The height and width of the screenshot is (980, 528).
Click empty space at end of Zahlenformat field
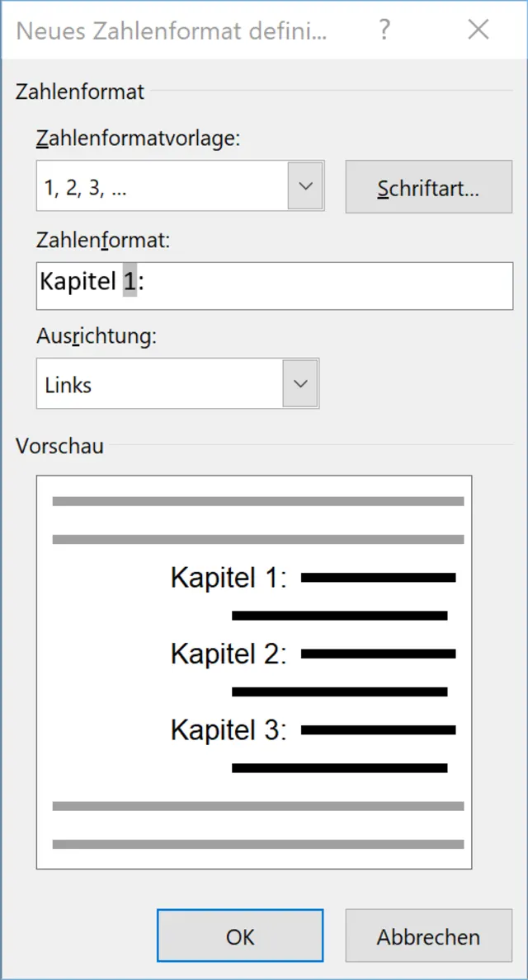coord(330,286)
